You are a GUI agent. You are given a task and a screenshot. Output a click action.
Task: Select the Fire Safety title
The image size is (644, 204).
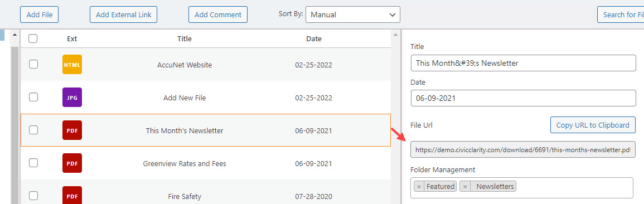click(185, 196)
